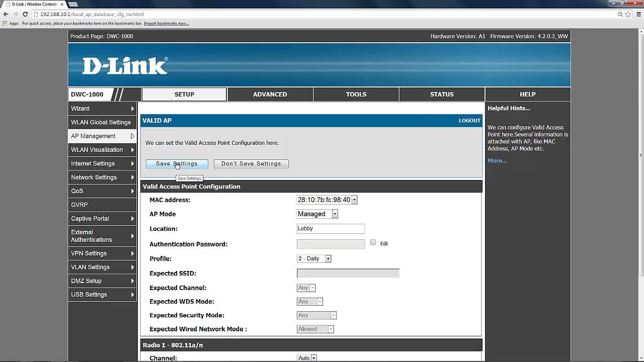Open Captive Portal sidebar item
This screenshot has width=644, height=362.
[102, 218]
